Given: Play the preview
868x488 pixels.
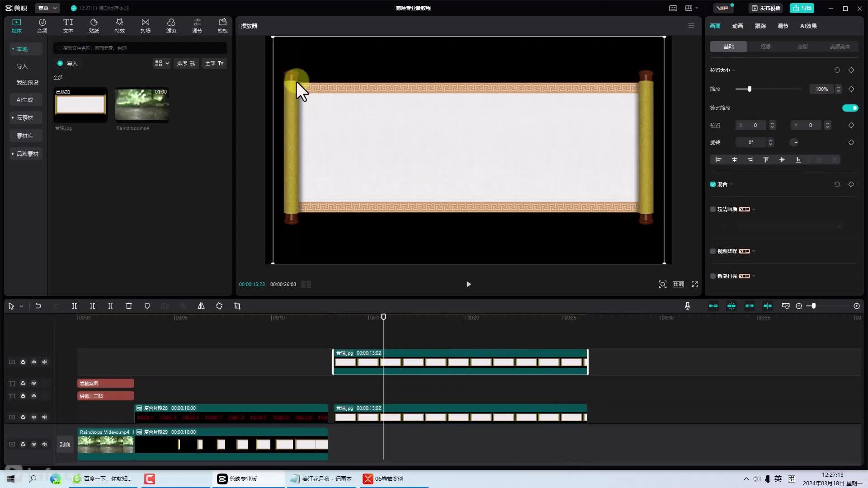Looking at the screenshot, I should pyautogui.click(x=468, y=284).
